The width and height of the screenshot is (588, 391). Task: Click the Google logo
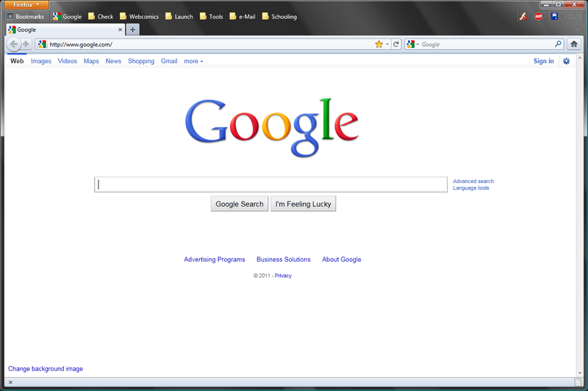click(272, 127)
